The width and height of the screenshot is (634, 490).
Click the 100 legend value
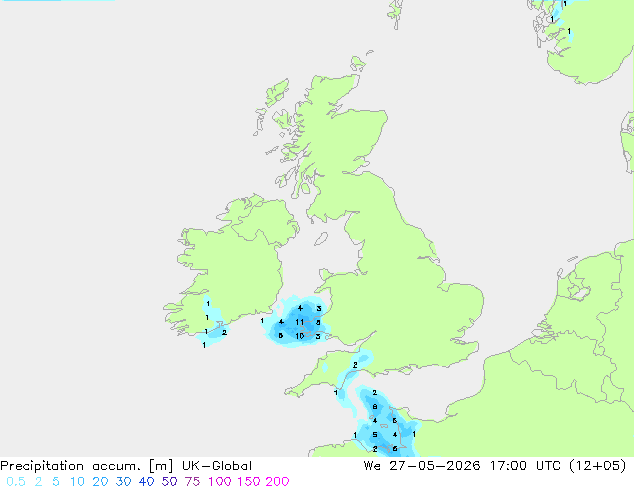click(220, 482)
